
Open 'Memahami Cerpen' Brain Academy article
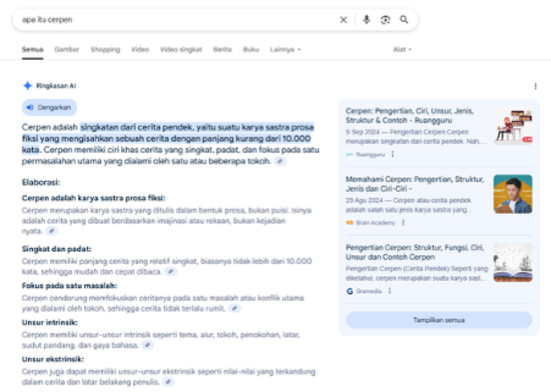pyautogui.click(x=415, y=184)
